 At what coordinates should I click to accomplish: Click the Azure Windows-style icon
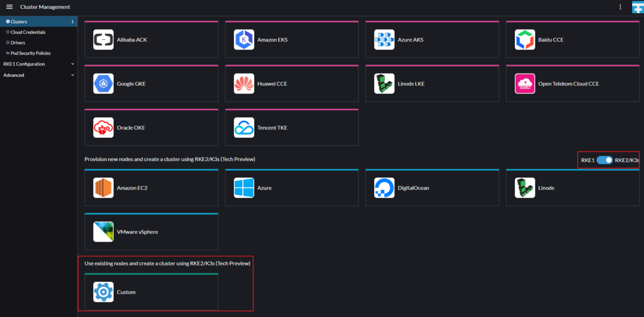click(x=244, y=188)
